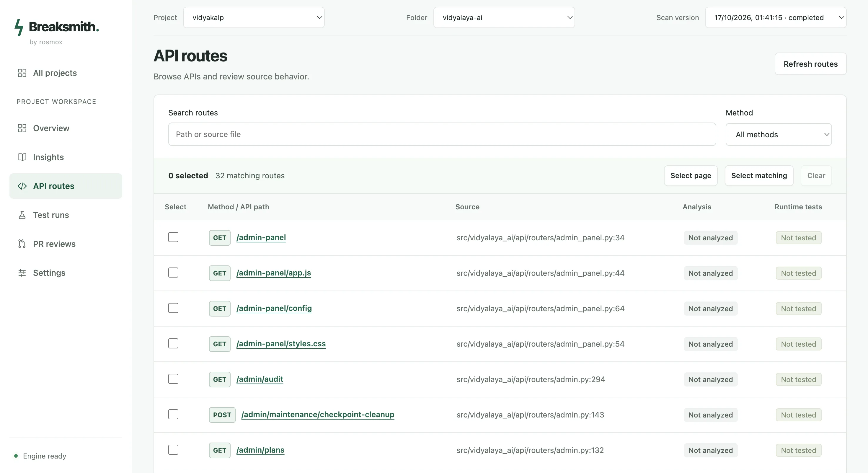Click the Clear selection button
Image resolution: width=868 pixels, height=473 pixels.
coord(816,176)
